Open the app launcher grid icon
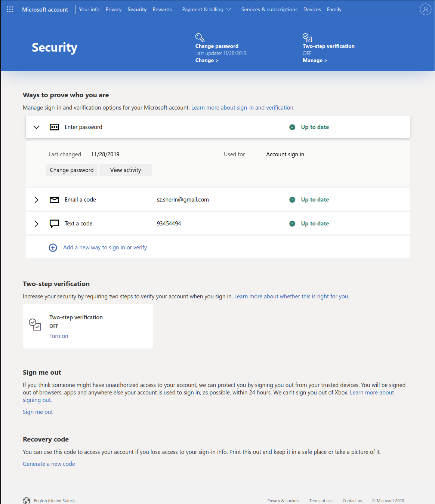The width and height of the screenshot is (435, 504). click(x=10, y=9)
